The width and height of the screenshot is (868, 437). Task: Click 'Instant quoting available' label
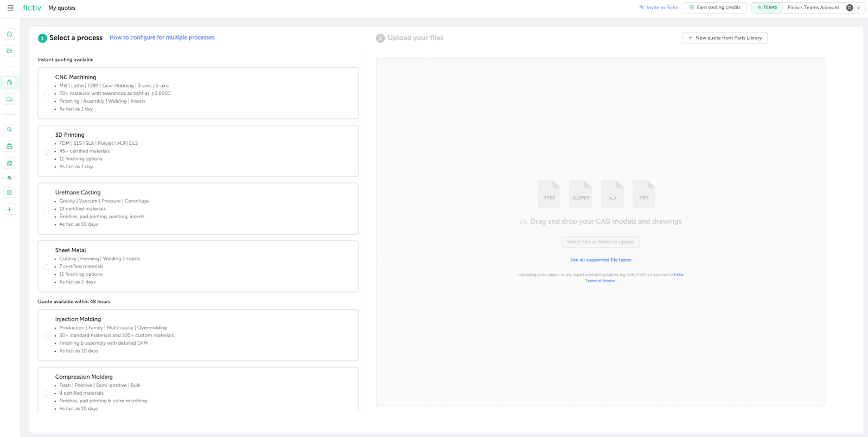click(65, 60)
